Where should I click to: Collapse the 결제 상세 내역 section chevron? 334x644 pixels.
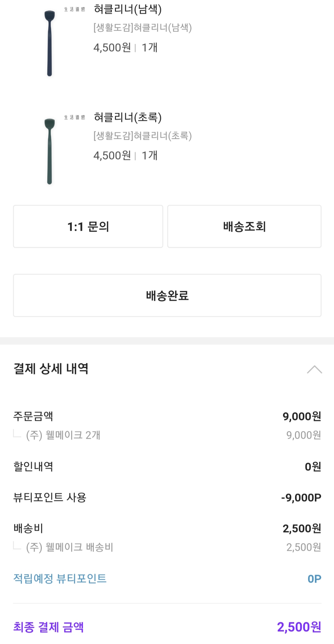314,370
